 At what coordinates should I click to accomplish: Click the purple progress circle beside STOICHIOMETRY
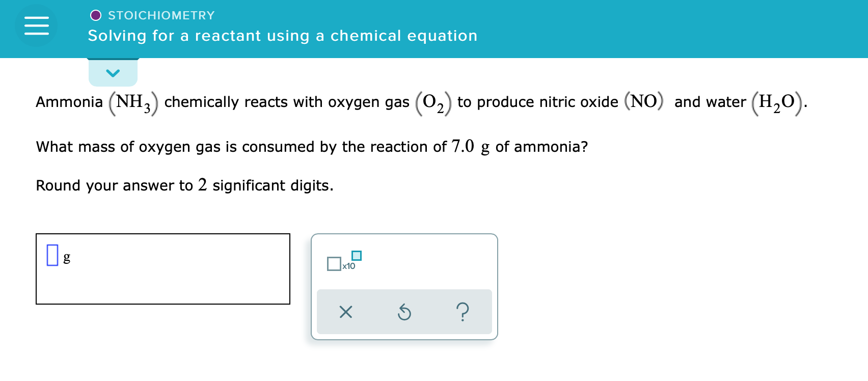pyautogui.click(x=96, y=14)
